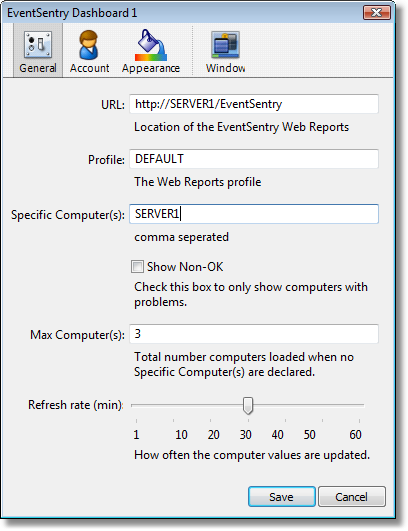Image resolution: width=408 pixels, height=531 pixels.
Task: Enable the Show Non-OK checkbox
Action: coord(137,267)
